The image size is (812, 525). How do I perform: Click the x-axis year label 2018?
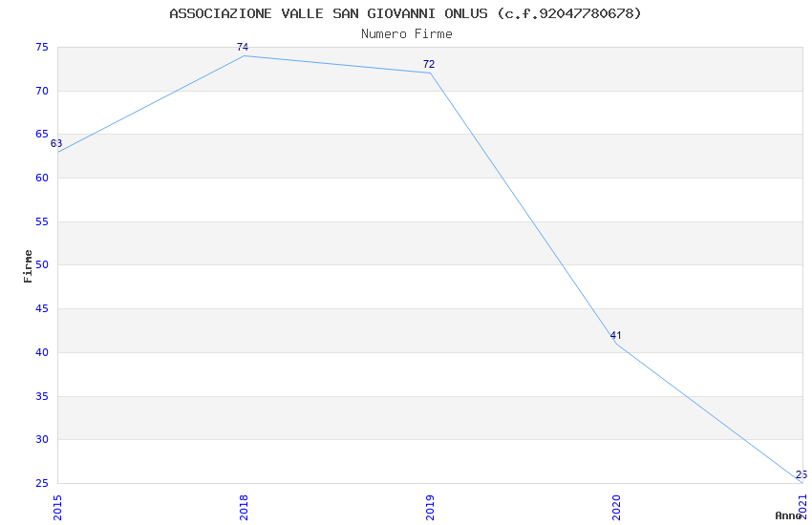coord(244,508)
